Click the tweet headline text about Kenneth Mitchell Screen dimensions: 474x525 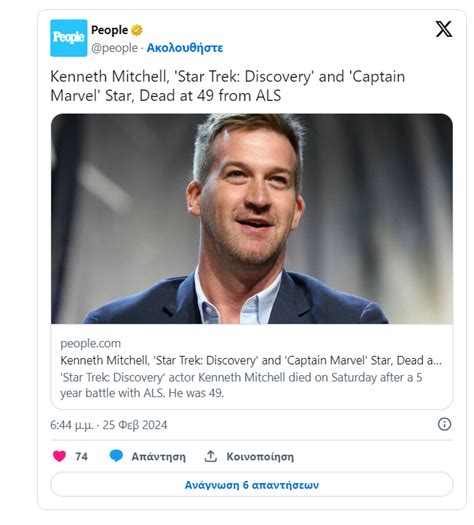pos(228,86)
